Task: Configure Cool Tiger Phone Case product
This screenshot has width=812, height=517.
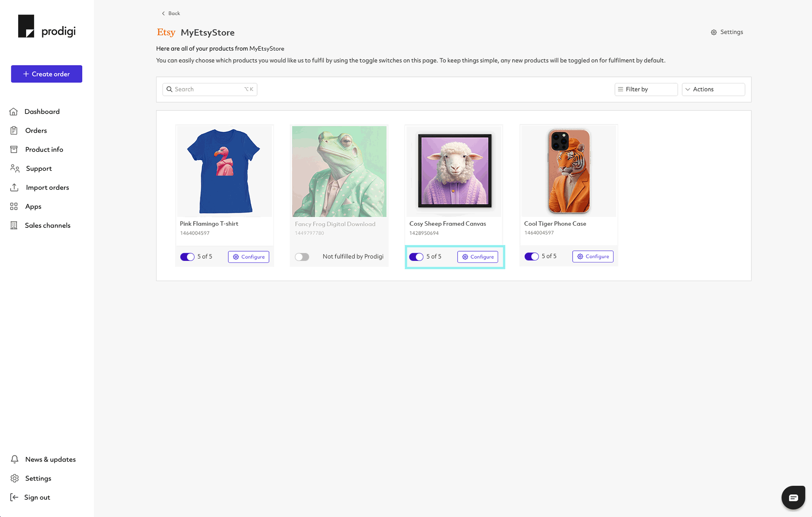Action: click(x=593, y=256)
